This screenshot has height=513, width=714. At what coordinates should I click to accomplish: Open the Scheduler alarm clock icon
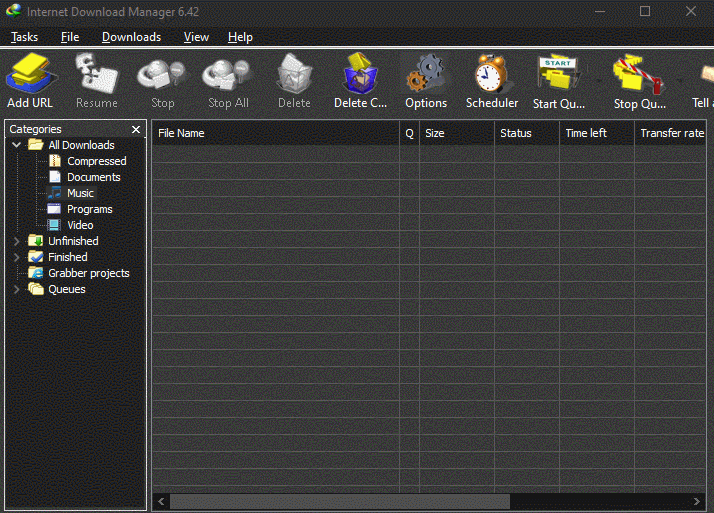coord(491,74)
